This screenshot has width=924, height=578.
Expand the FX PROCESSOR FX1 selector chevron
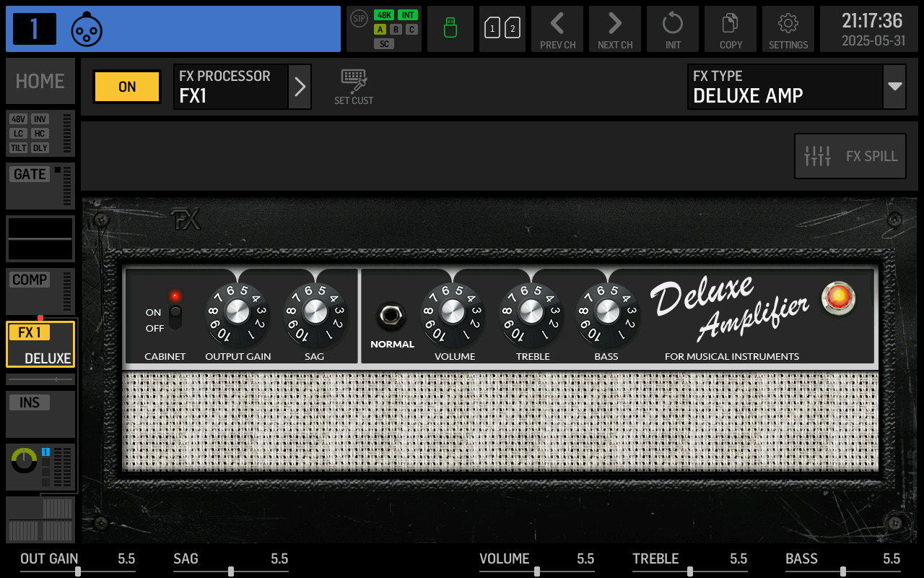tap(300, 87)
